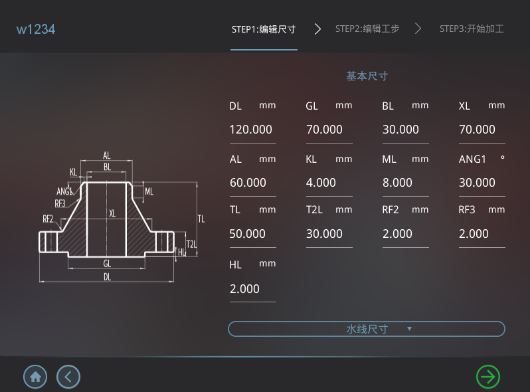
Task: Select the STEP1:编辑尺寸 tab
Action: (x=264, y=30)
